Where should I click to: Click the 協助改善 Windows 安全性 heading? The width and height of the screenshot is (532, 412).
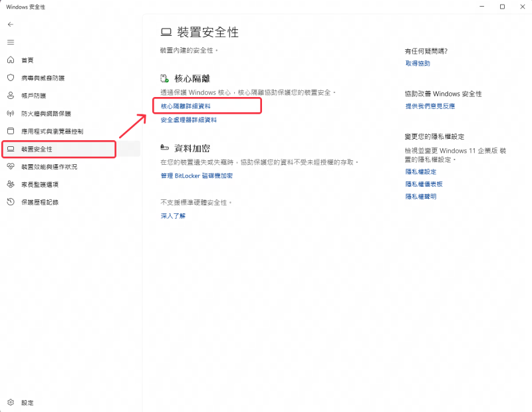(443, 94)
